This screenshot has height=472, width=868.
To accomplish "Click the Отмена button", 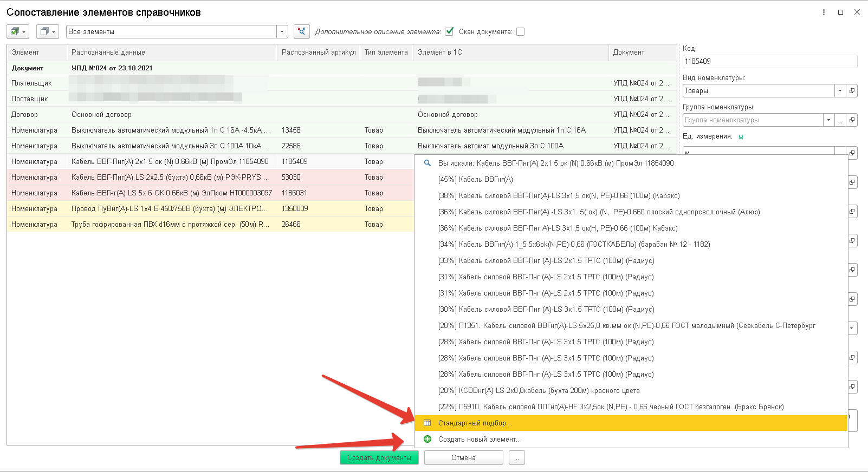I will coord(463,457).
